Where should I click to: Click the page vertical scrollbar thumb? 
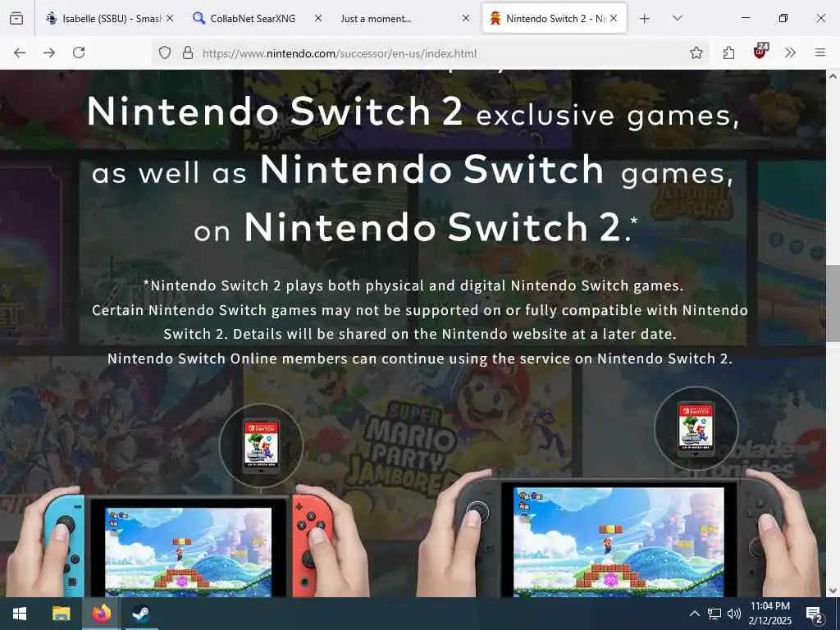833,304
